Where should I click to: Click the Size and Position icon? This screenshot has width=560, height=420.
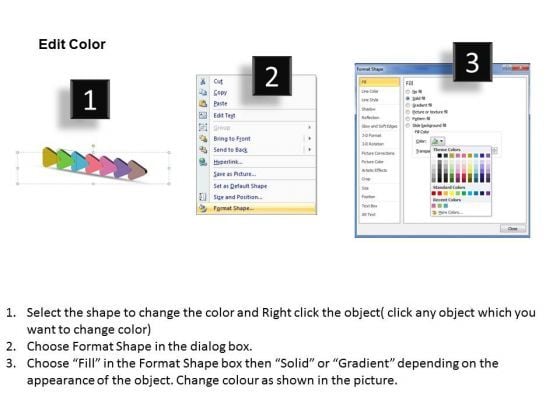pyautogui.click(x=203, y=197)
